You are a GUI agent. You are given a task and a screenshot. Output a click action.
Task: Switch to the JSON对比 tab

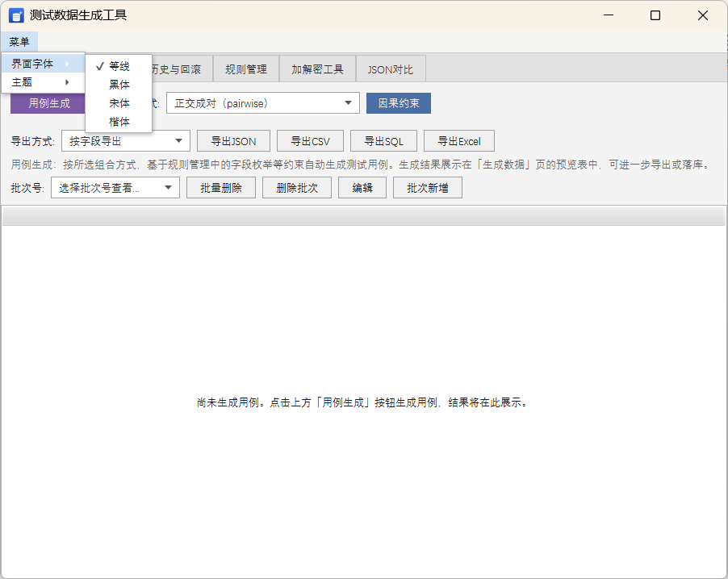(391, 69)
